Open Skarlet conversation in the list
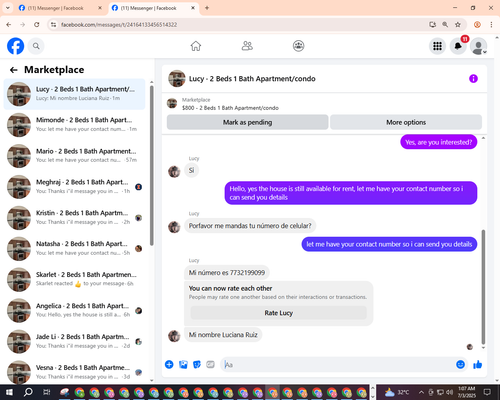 click(74, 279)
